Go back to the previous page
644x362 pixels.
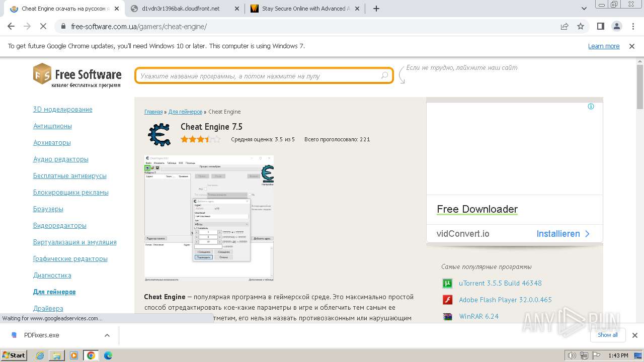pyautogui.click(x=11, y=26)
